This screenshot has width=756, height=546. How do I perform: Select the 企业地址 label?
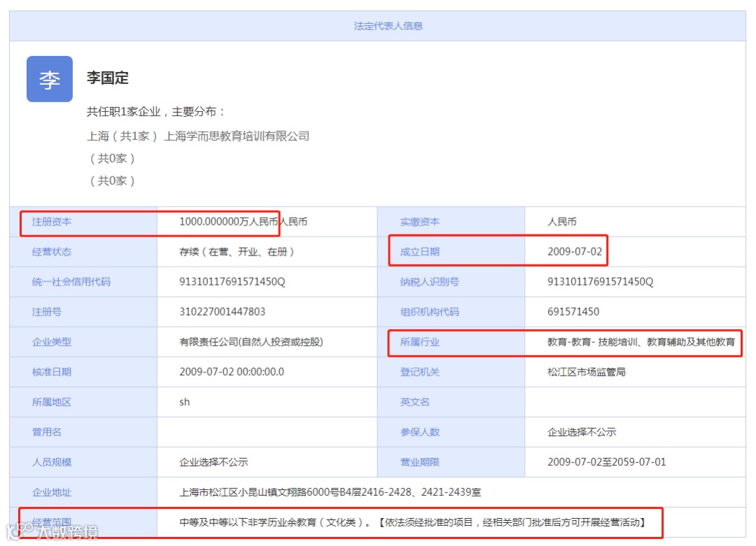click(52, 493)
